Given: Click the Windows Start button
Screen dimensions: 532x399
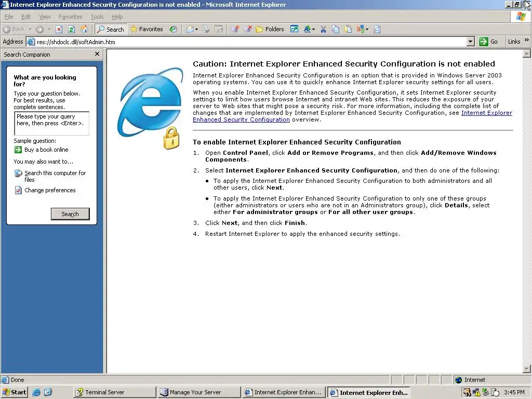Looking at the screenshot, I should (x=14, y=392).
